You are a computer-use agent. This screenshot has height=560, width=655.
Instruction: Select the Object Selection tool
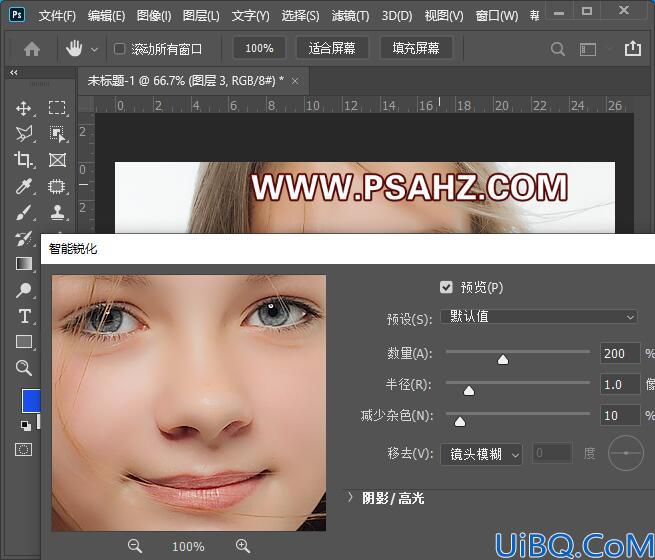click(x=57, y=134)
